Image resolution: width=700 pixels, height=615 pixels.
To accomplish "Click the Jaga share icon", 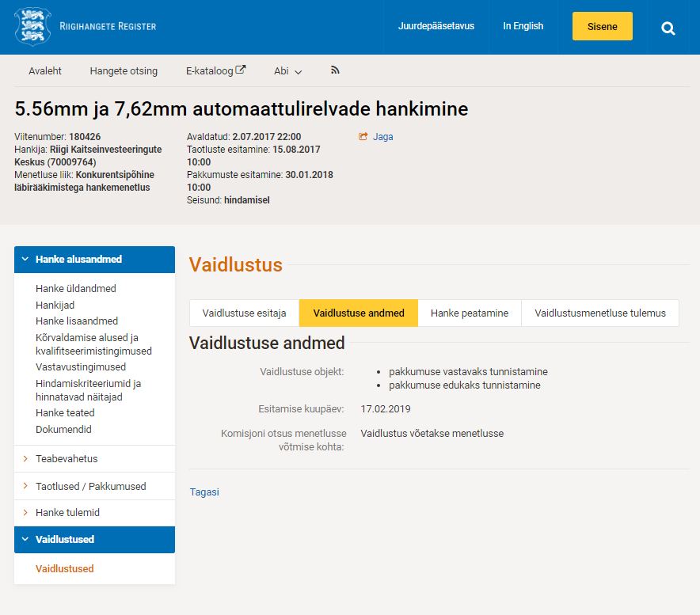I will (363, 137).
